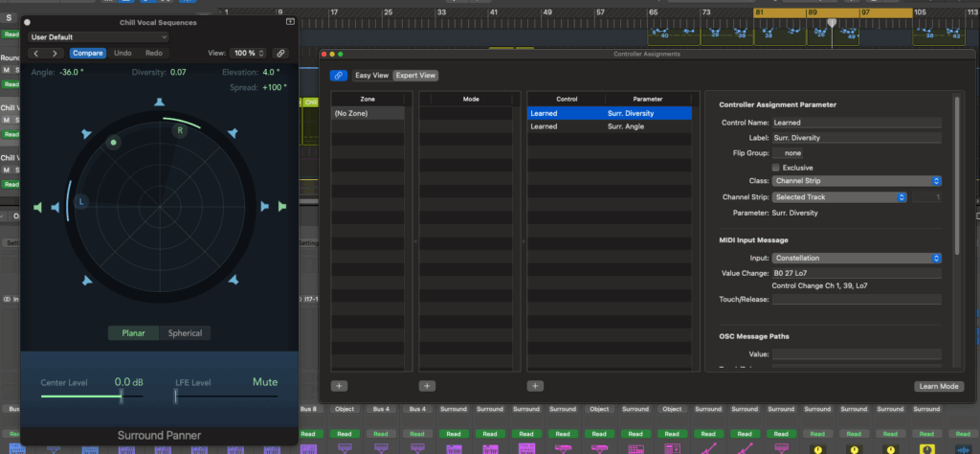This screenshot has height=454, width=980.
Task: Open the User Default preset dropdown
Action: pyautogui.click(x=98, y=36)
